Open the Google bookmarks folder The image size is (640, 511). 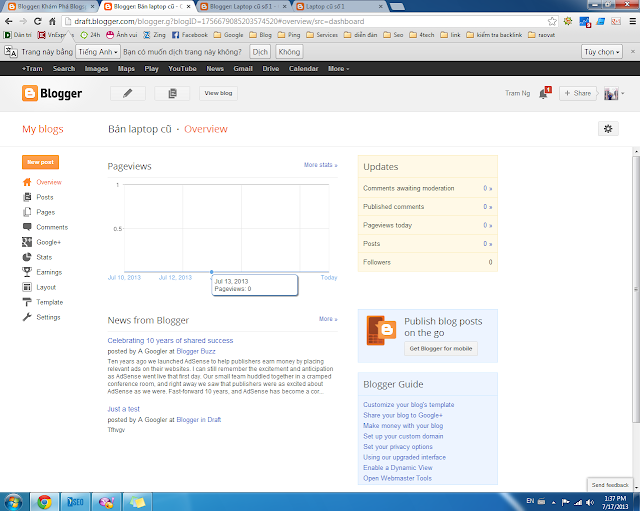pos(229,35)
